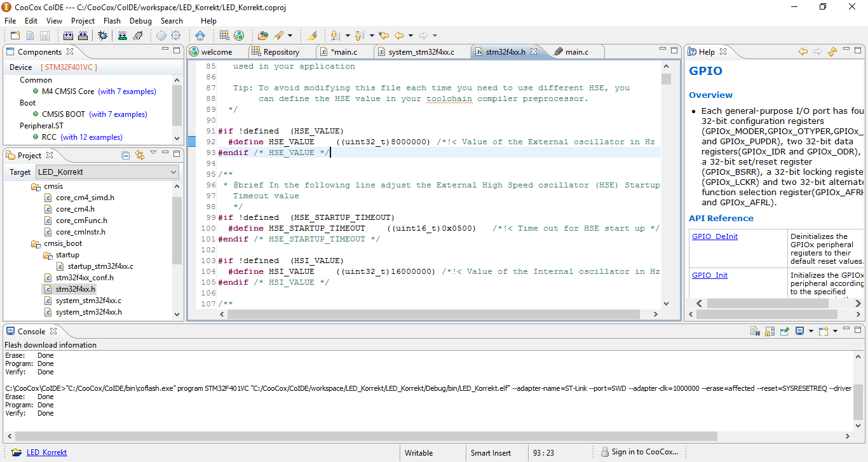The image size is (868, 462).
Task: Click the Flash Erase toolbar icon
Action: click(x=138, y=36)
